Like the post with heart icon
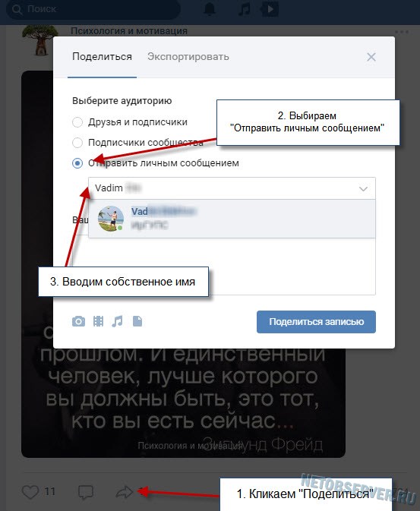 [30, 492]
